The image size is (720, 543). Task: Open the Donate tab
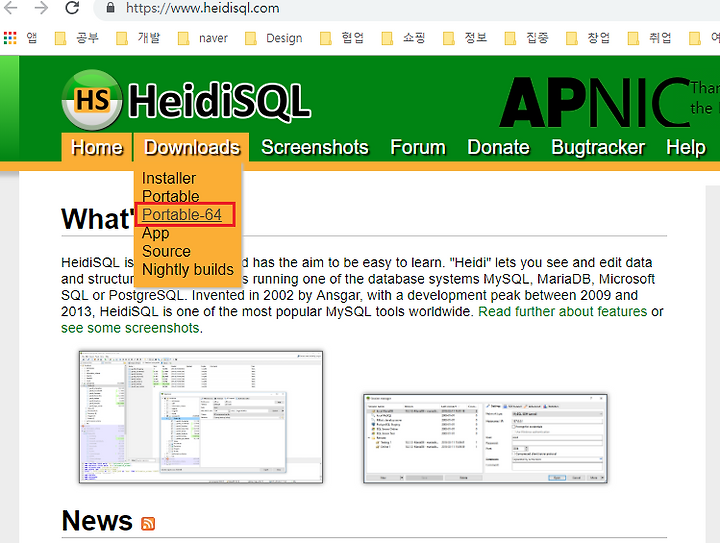coord(498,147)
